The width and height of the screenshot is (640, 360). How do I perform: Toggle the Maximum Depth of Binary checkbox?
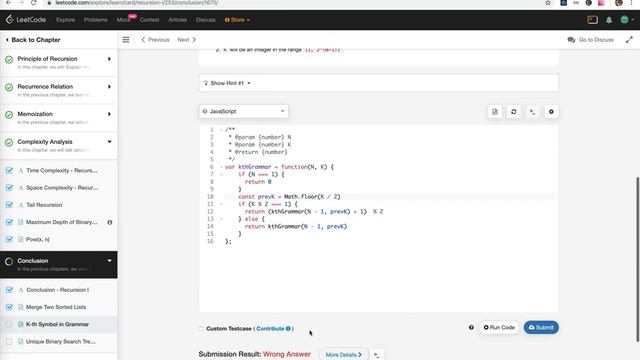point(9,222)
